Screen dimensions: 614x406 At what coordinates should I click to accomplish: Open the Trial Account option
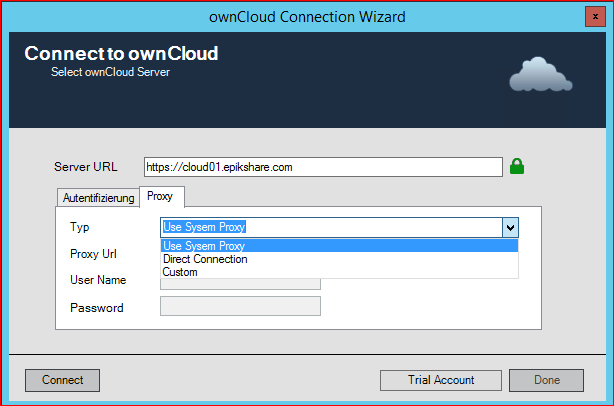(441, 380)
